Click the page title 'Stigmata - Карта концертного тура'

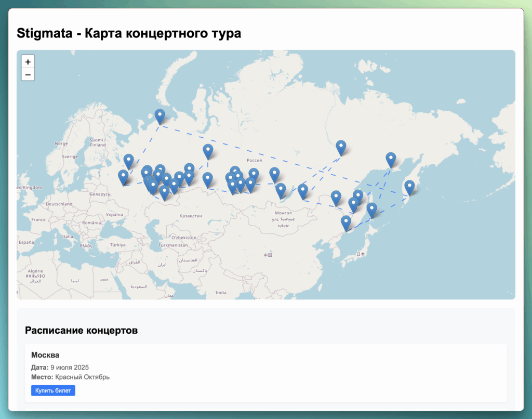[x=129, y=33]
